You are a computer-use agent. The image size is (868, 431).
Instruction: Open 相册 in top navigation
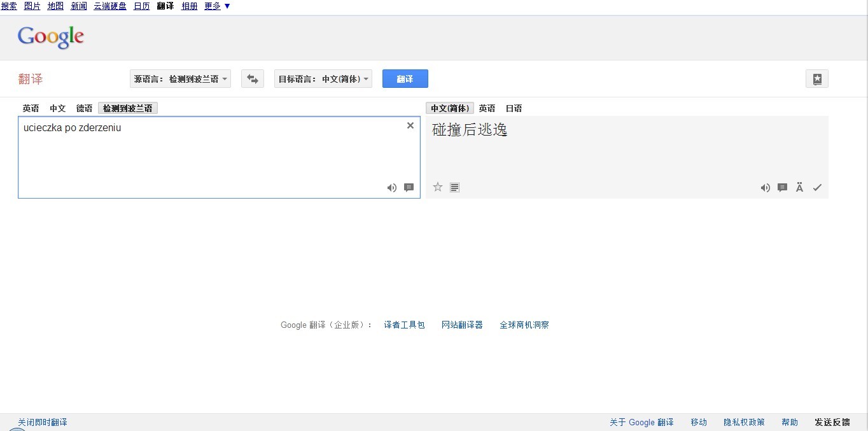click(x=190, y=6)
